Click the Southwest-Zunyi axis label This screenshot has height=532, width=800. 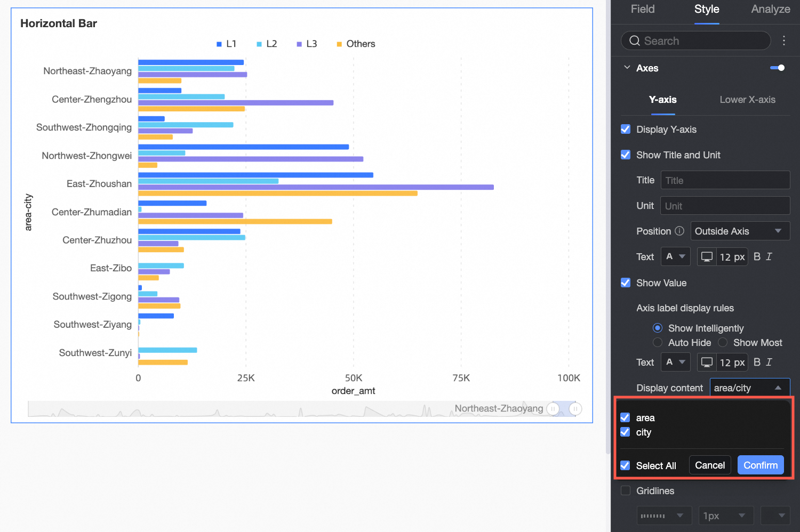(x=95, y=353)
